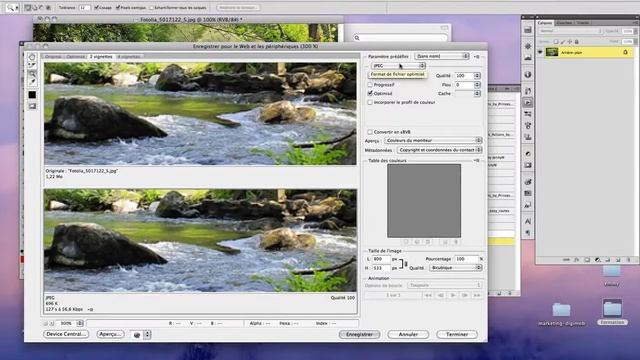This screenshot has width=640, height=360.
Task: Click the Annuler button
Action: coord(408,334)
